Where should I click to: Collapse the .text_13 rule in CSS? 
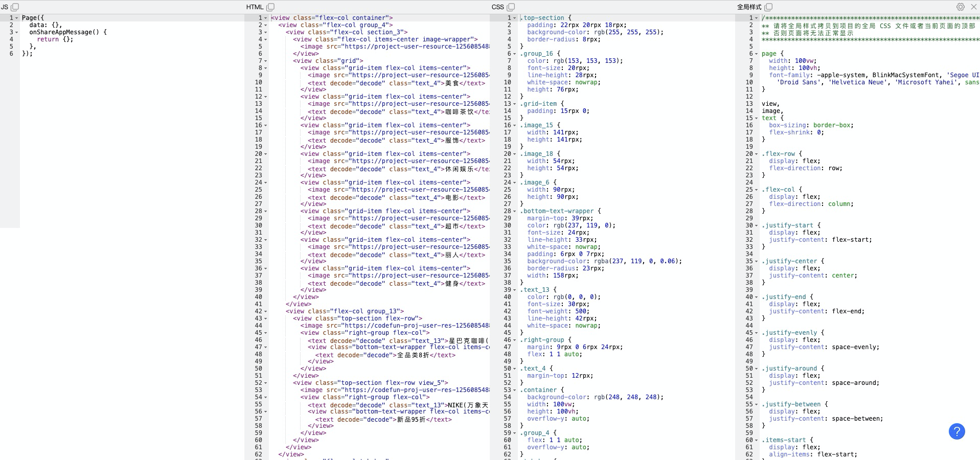coord(515,290)
